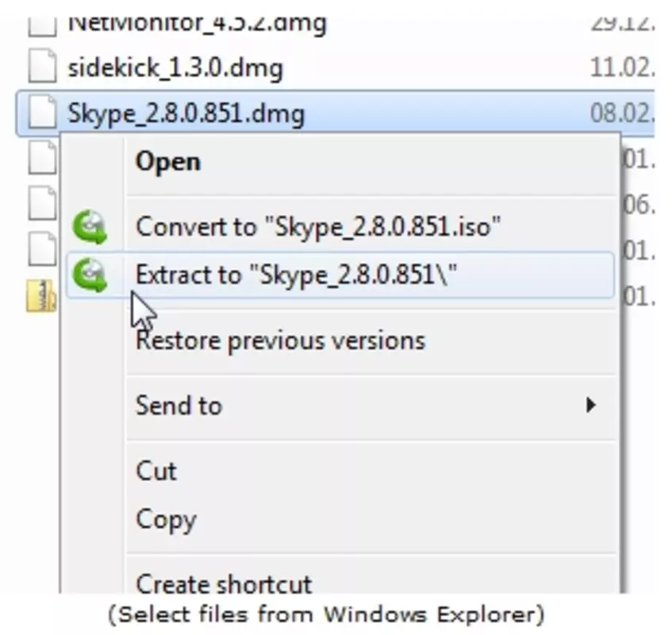672x635 pixels.
Task: Select the yellow zipped folder icon
Action: click(40, 295)
